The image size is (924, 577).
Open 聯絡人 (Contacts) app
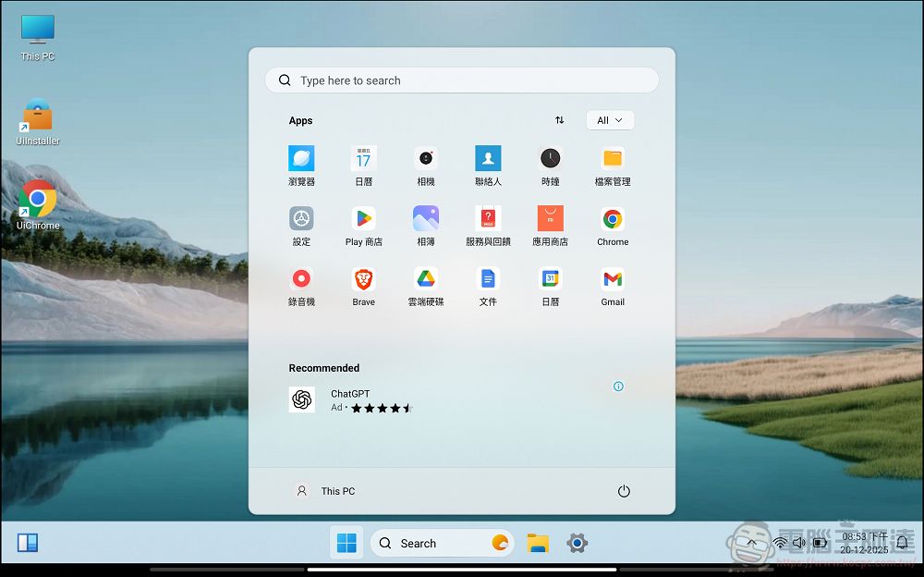click(x=488, y=166)
